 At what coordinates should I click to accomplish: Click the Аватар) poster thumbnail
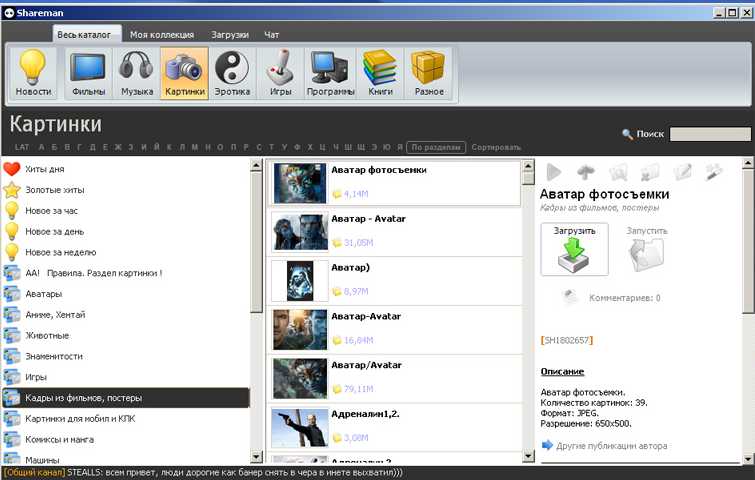click(299, 281)
